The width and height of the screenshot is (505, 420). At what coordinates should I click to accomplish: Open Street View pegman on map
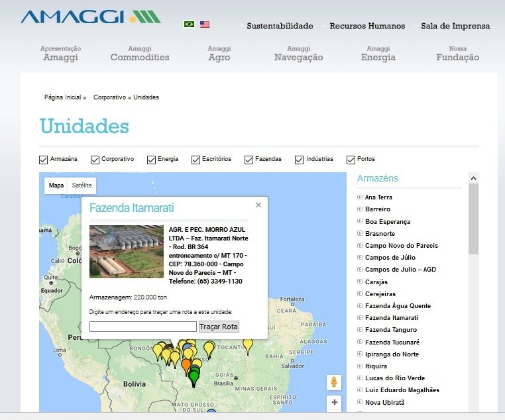[334, 382]
